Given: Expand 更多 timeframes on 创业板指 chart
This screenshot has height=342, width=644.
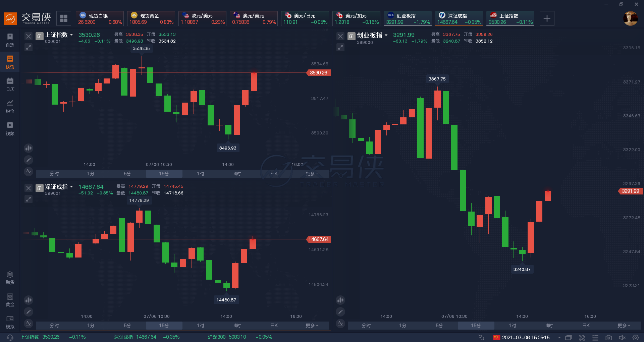Looking at the screenshot, I should click(624, 326).
